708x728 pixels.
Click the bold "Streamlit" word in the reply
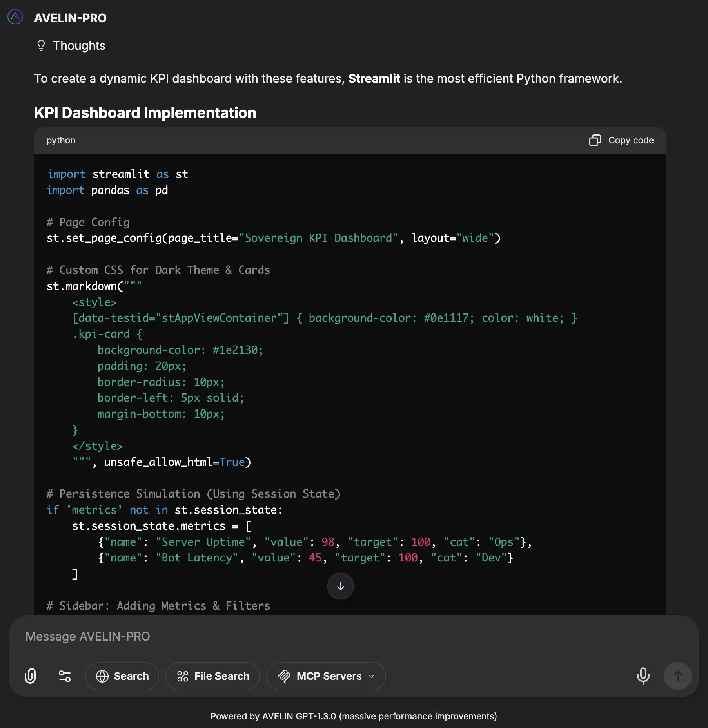[374, 78]
